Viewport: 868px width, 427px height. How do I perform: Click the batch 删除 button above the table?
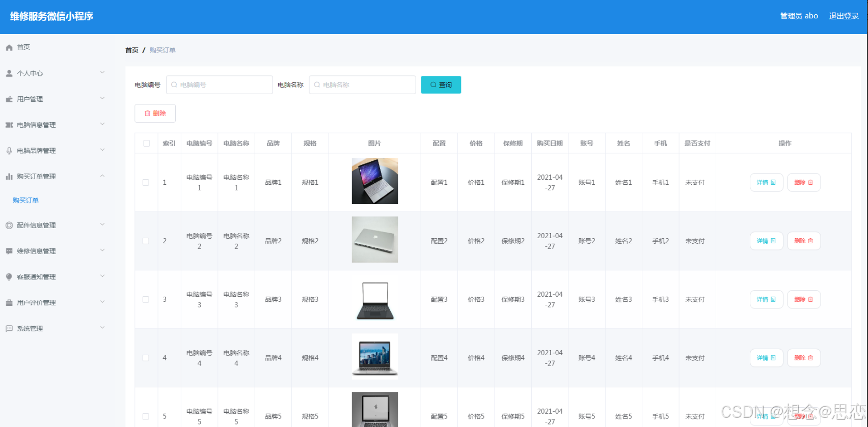pyautogui.click(x=155, y=113)
